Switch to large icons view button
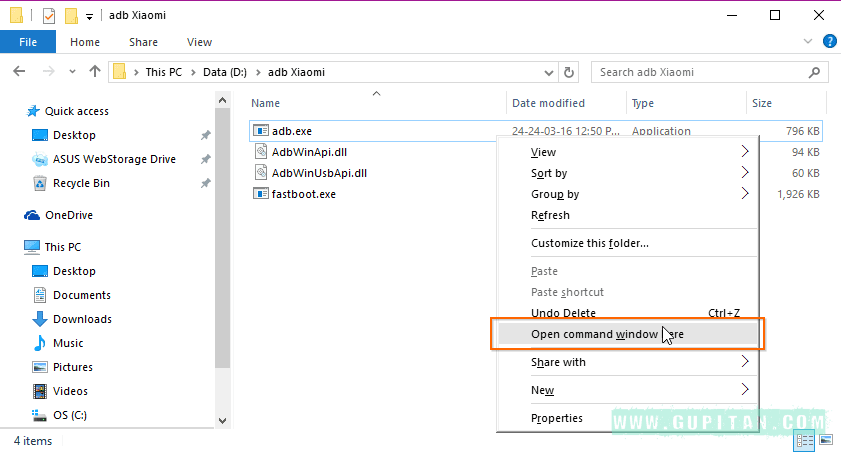841x452 pixels. click(x=827, y=440)
